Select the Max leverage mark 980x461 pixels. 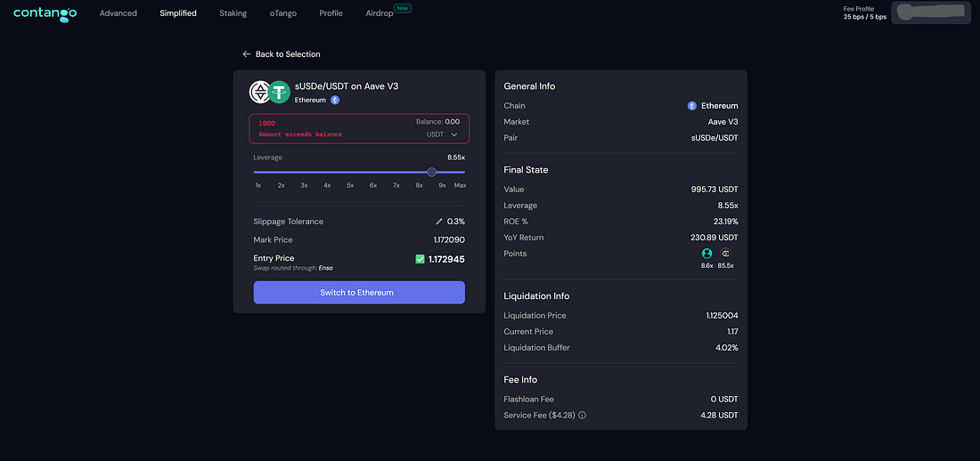tap(460, 185)
